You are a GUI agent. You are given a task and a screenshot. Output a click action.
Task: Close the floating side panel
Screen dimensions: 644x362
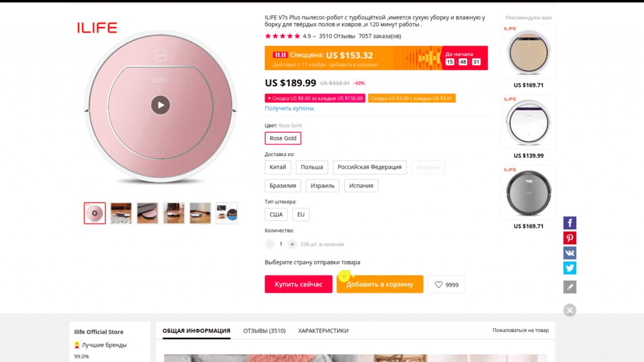pyautogui.click(x=569, y=310)
